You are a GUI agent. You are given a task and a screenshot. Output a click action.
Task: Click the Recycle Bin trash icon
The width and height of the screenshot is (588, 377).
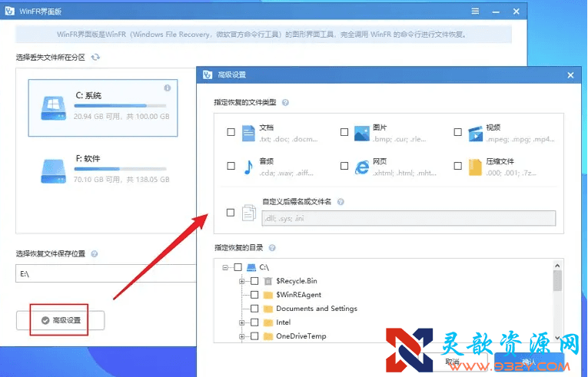click(267, 281)
